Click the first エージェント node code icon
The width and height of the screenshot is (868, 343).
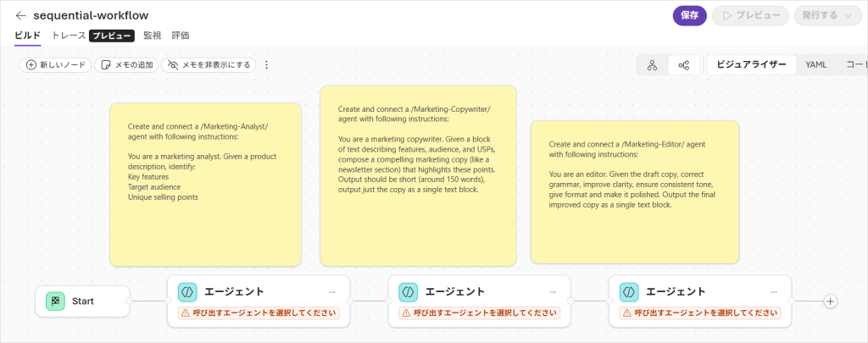(x=187, y=291)
